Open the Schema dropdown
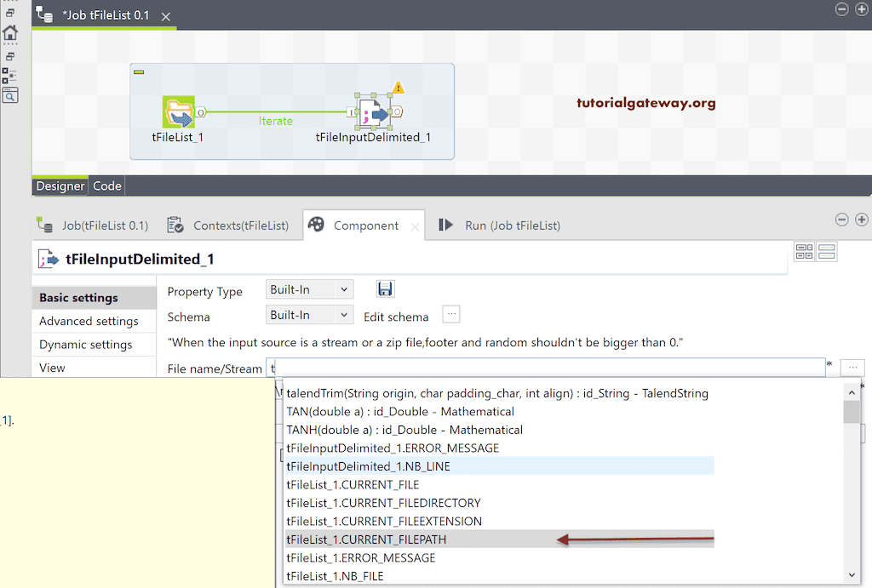The image size is (872, 588). (309, 314)
